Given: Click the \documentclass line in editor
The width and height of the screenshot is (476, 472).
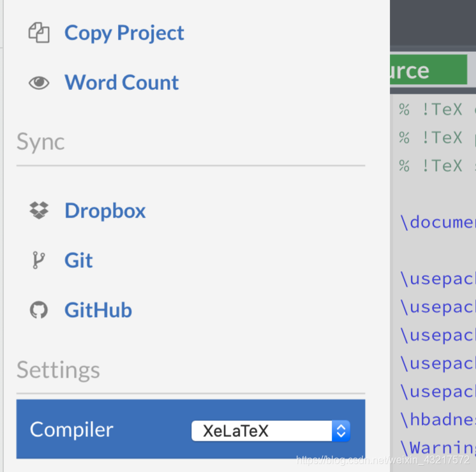Looking at the screenshot, I should (438, 222).
